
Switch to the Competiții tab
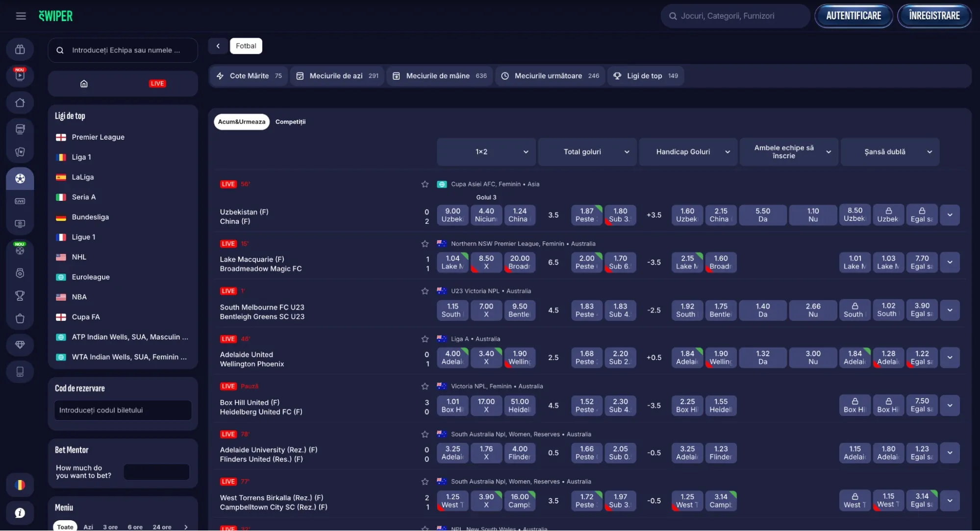[290, 122]
